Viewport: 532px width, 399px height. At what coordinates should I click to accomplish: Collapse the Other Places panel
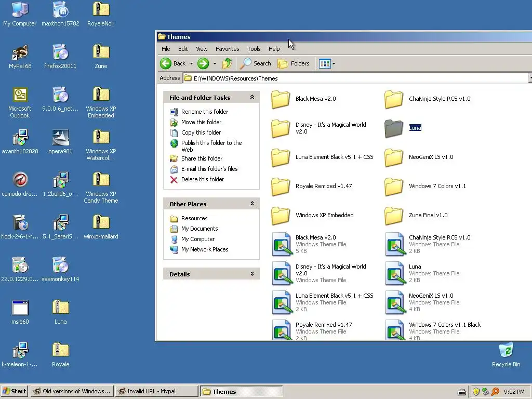[252, 204]
